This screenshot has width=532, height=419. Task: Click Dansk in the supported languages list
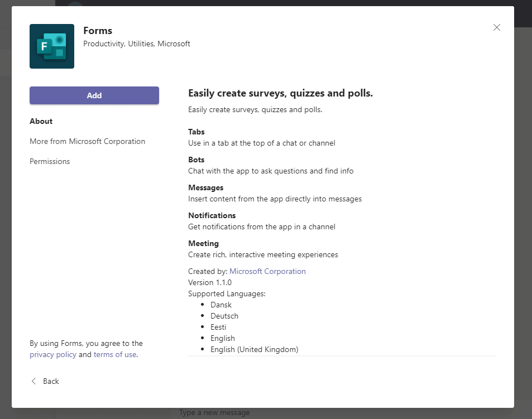point(221,305)
